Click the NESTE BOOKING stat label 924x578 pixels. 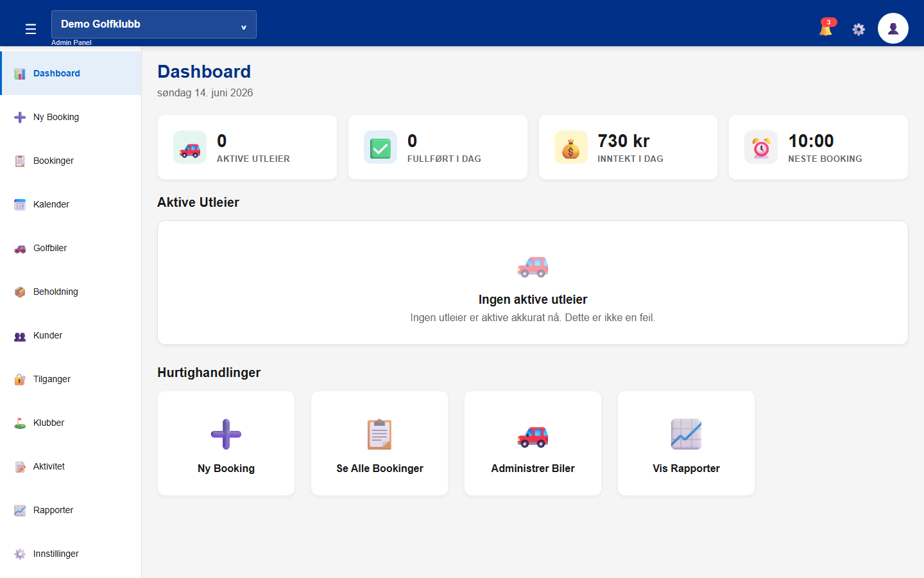pos(825,159)
